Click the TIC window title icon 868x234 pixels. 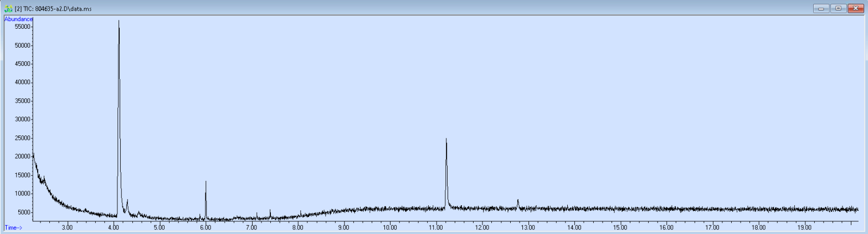(8, 8)
